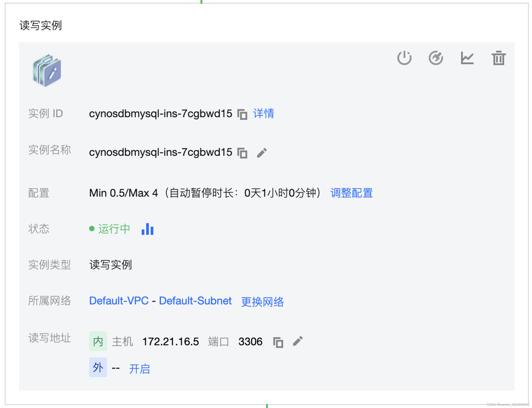
Task: Click the trash delete instance icon
Action: tap(498, 58)
